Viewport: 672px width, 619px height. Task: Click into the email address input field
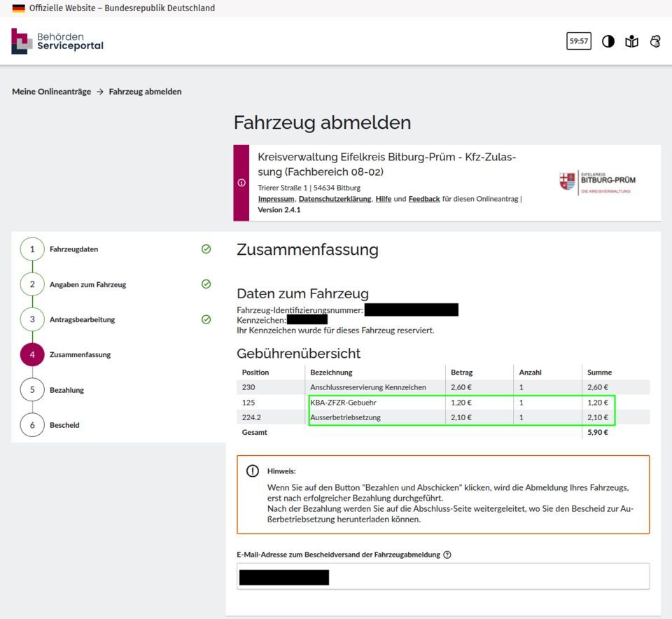441,576
